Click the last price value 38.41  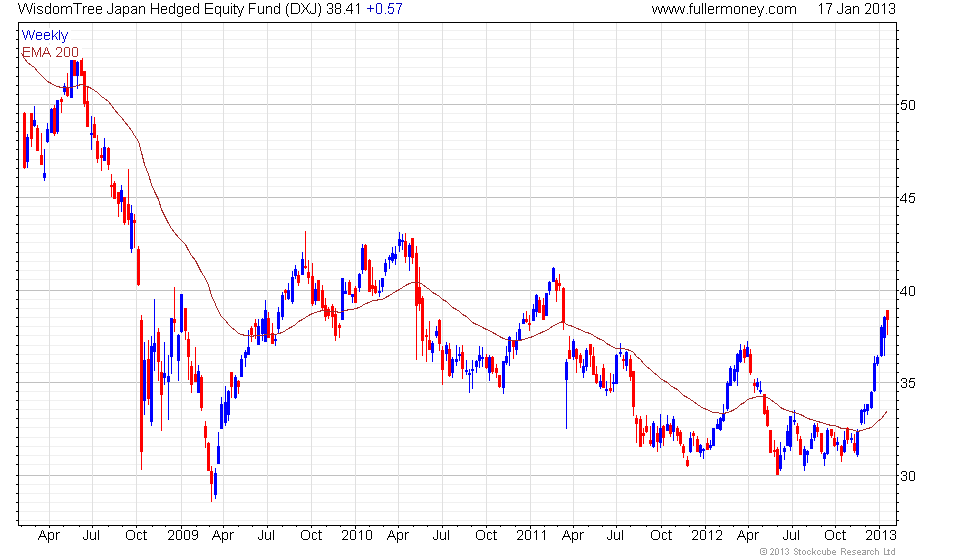[x=344, y=9]
